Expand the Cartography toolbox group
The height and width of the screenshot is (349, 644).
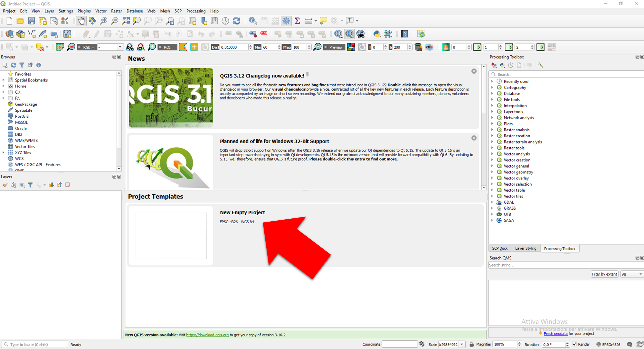(x=492, y=87)
